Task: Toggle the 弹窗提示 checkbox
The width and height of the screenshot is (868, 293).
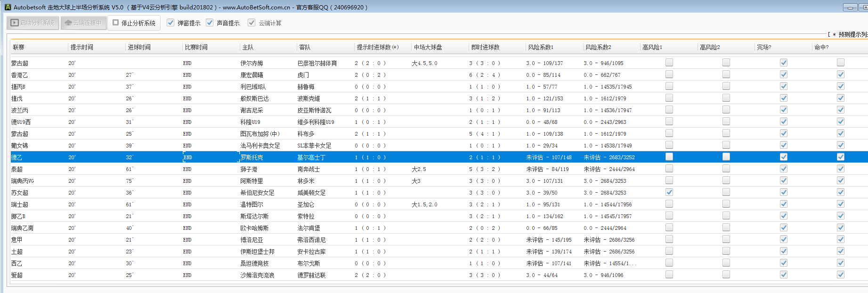Action: [x=170, y=23]
